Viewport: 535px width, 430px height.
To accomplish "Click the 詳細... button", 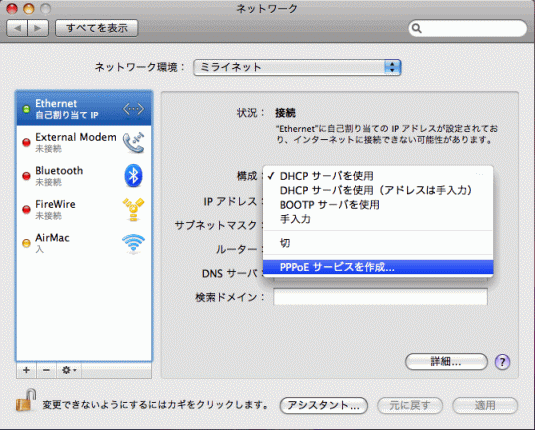I will click(446, 362).
